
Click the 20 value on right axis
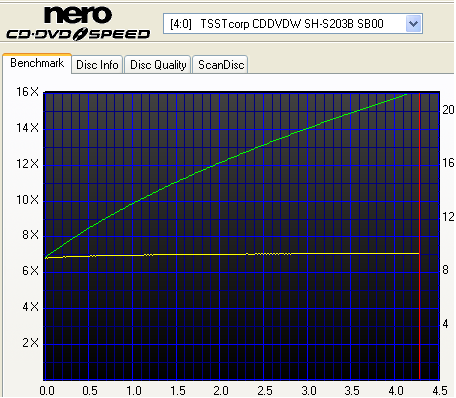[448, 109]
